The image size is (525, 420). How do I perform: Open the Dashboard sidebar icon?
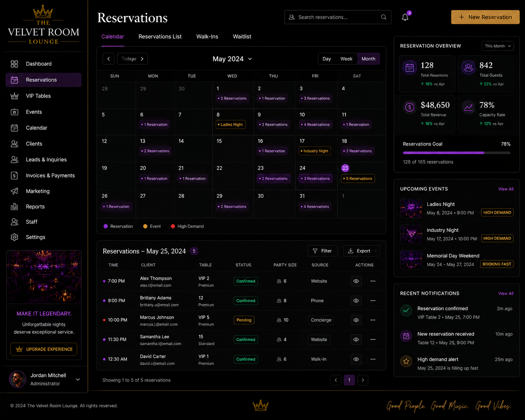[x=14, y=64]
